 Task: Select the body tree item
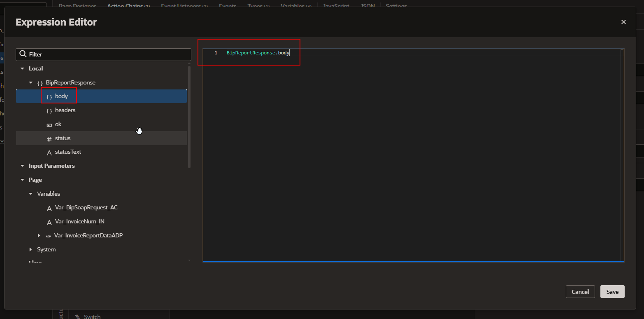(101, 96)
